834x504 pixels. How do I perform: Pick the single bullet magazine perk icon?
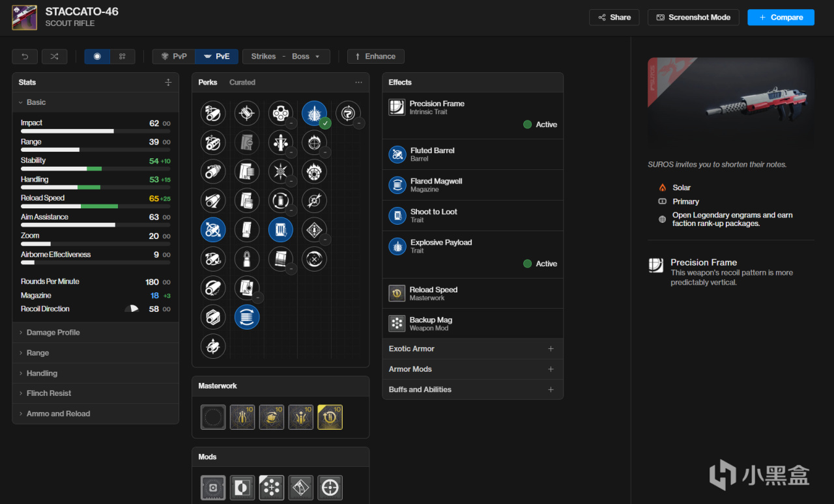tap(247, 259)
